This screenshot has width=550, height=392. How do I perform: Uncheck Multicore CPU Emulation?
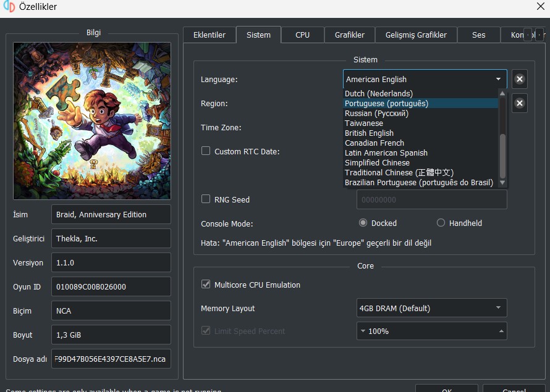pos(206,285)
